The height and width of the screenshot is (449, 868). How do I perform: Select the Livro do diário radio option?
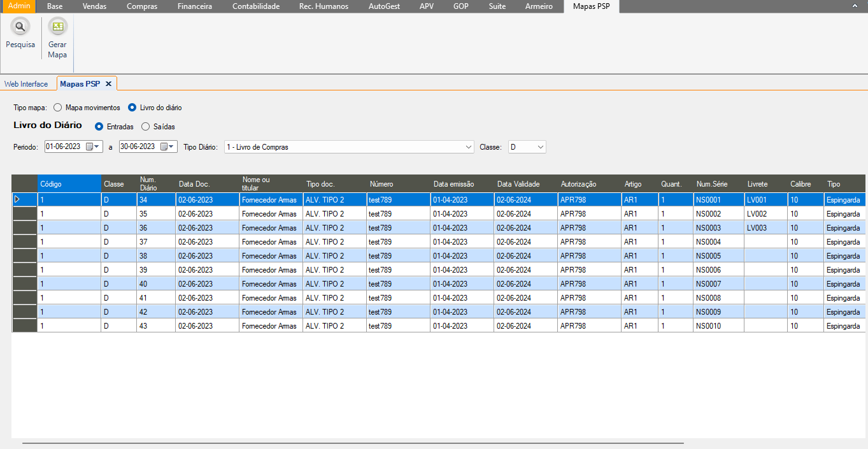132,108
